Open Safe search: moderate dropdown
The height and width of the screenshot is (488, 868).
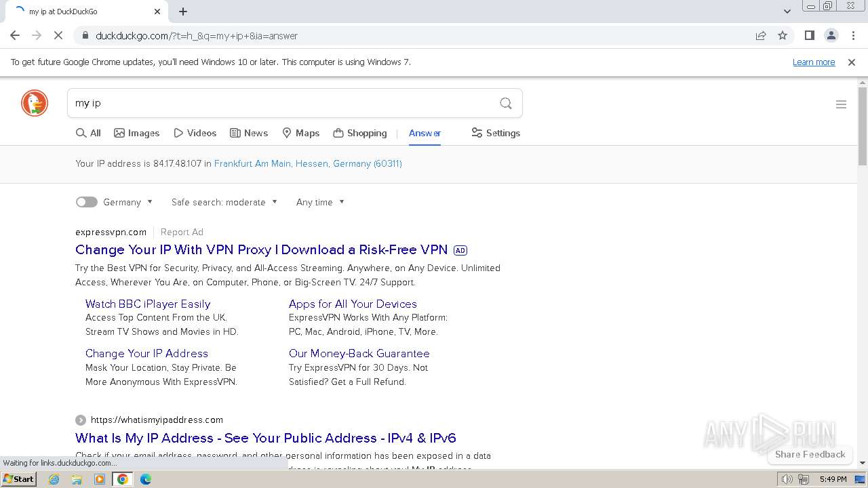[224, 202]
